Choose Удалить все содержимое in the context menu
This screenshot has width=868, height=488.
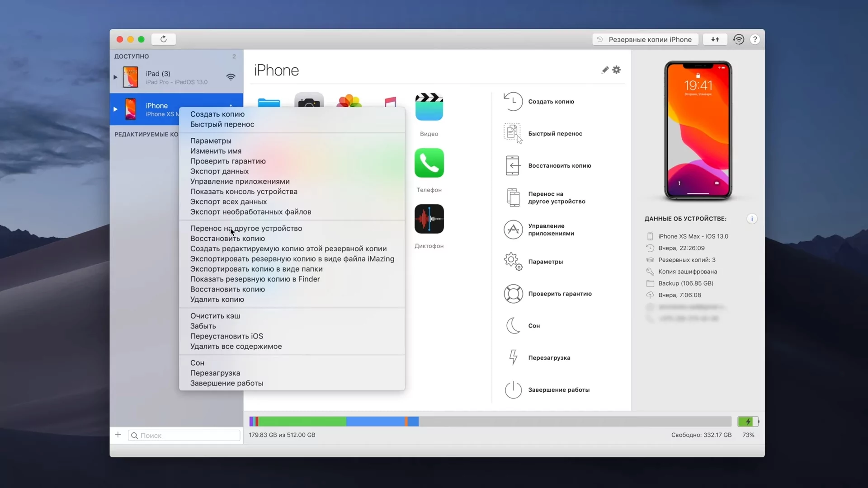click(292, 347)
